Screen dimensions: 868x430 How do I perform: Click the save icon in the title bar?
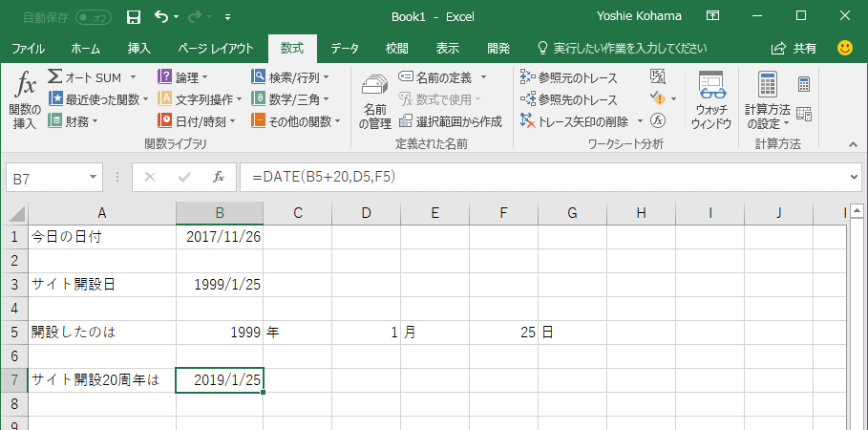pos(134,16)
